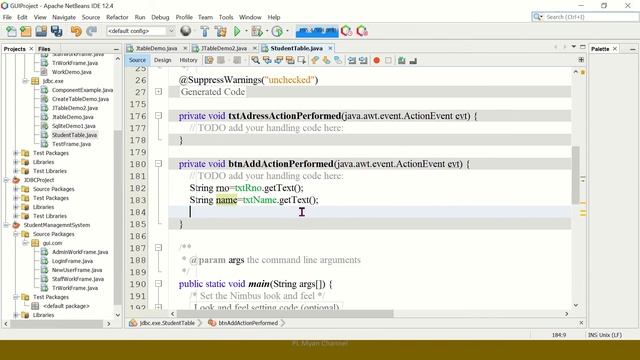The height and width of the screenshot is (360, 640).
Task: Collapse the btnAddActionPerformed method fold
Action: [159, 164]
